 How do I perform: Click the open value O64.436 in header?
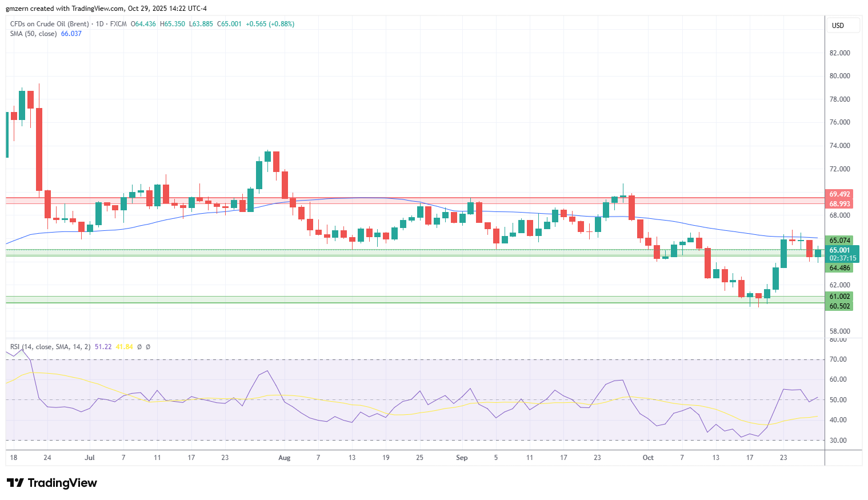pyautogui.click(x=143, y=24)
